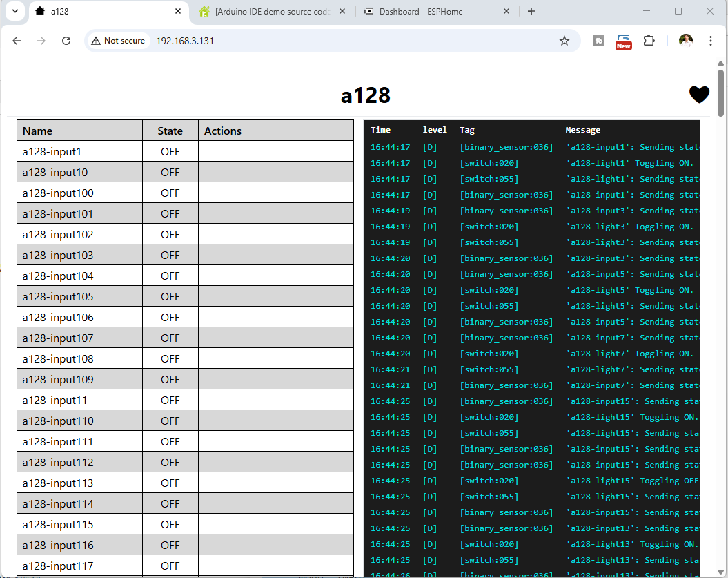
Task: Click the extension icon with the New badge
Action: click(x=623, y=41)
